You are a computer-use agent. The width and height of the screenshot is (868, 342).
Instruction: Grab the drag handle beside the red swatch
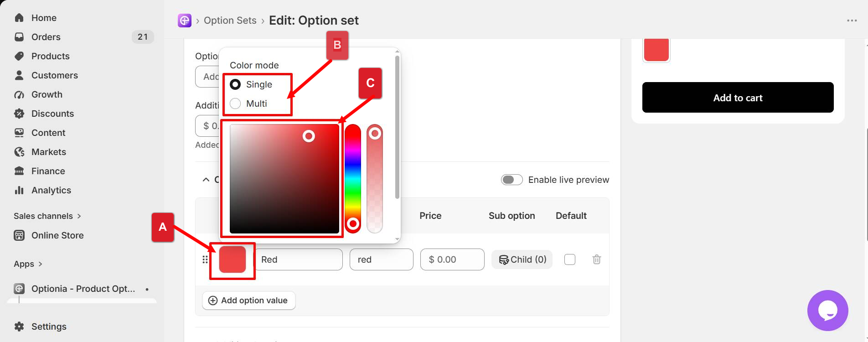click(x=205, y=259)
